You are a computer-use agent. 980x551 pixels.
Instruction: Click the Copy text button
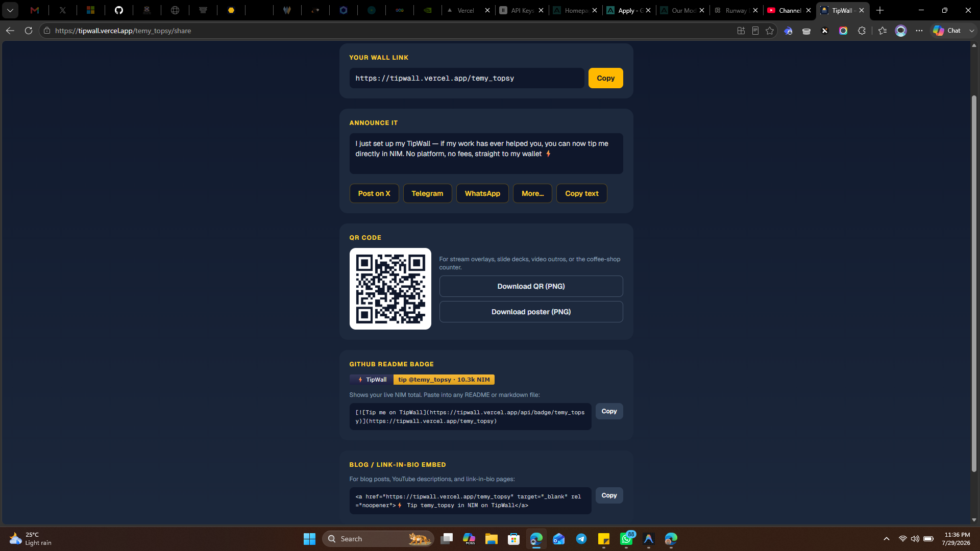(581, 193)
